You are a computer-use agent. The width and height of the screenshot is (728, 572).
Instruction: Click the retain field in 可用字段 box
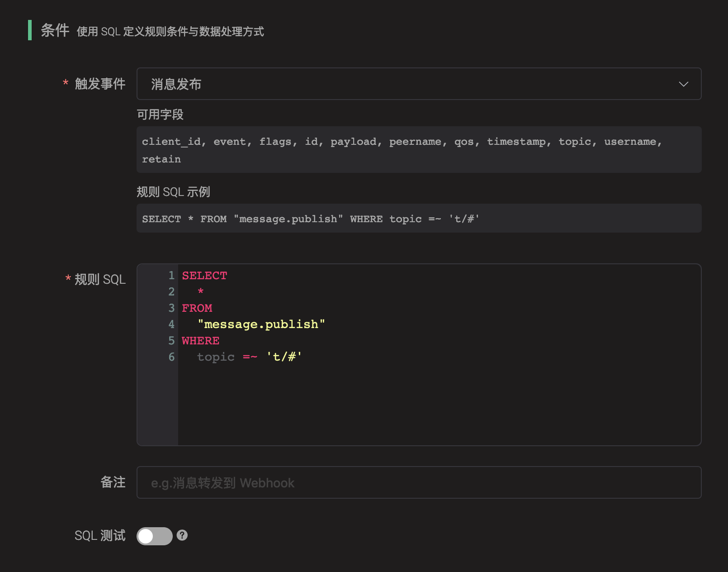[x=161, y=159]
